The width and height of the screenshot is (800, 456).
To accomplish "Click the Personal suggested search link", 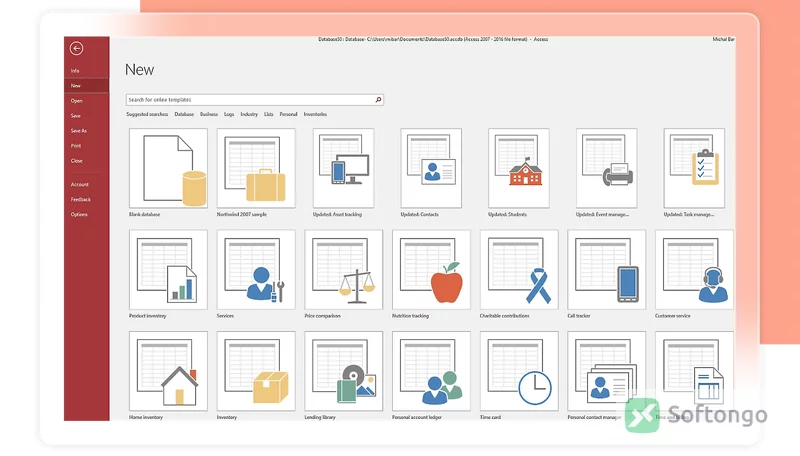I will (288, 114).
